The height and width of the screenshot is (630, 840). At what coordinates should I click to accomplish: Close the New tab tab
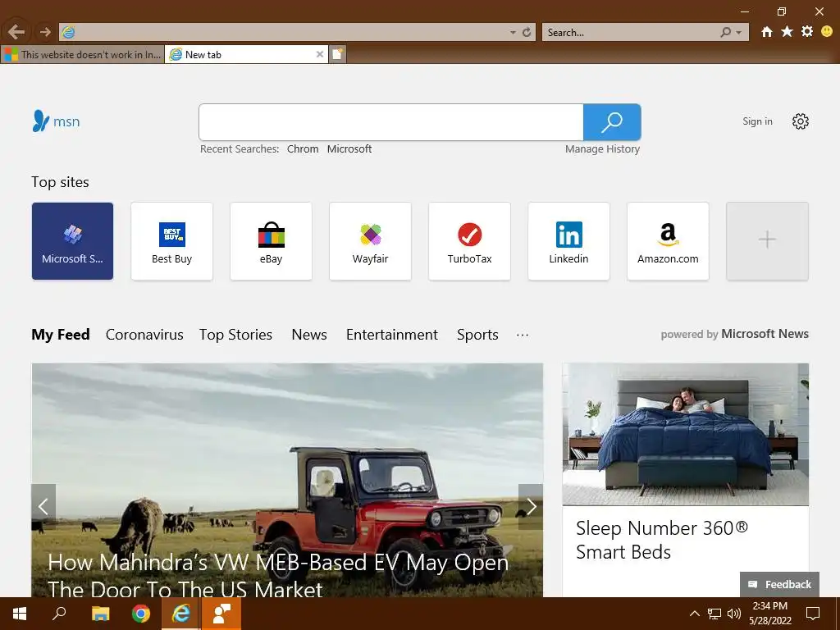319,54
